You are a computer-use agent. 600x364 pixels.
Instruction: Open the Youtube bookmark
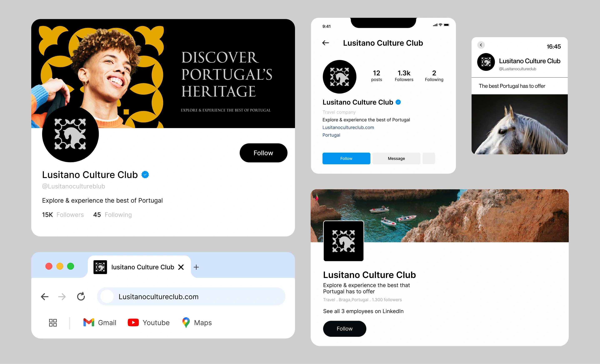[149, 322]
